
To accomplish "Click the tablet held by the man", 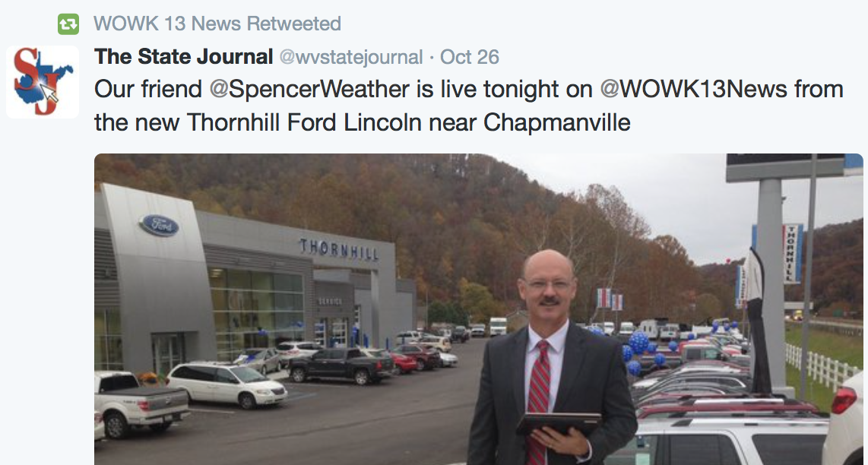I will [559, 423].
